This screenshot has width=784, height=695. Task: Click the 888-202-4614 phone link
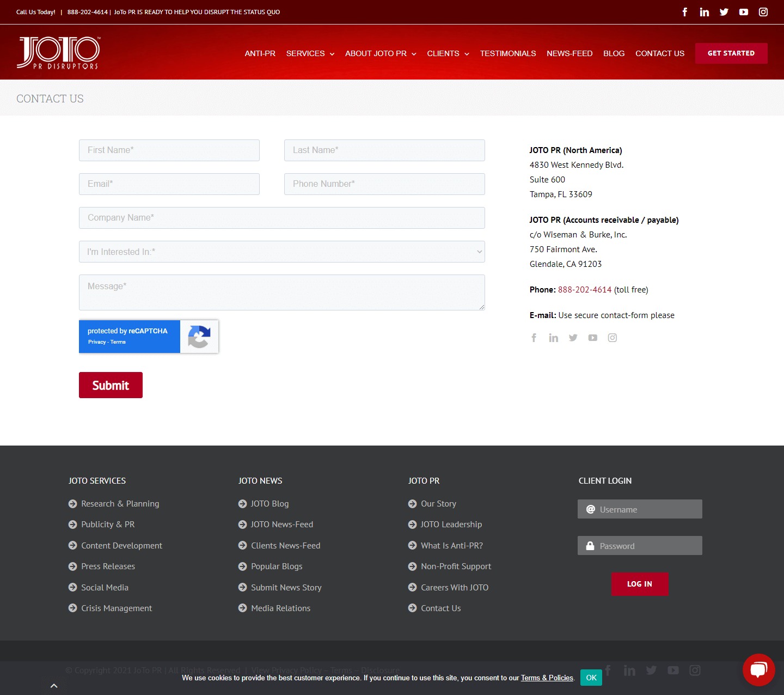pyautogui.click(x=584, y=290)
